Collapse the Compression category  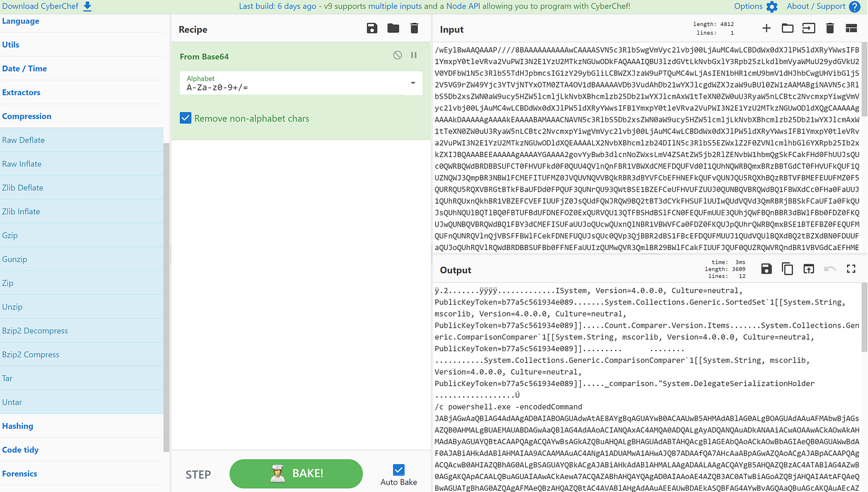coord(27,116)
